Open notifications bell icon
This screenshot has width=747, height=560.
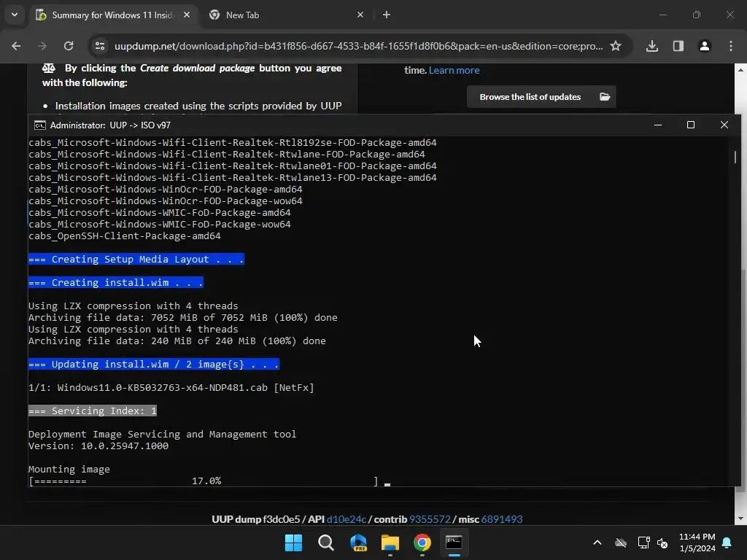pyautogui.click(x=727, y=542)
